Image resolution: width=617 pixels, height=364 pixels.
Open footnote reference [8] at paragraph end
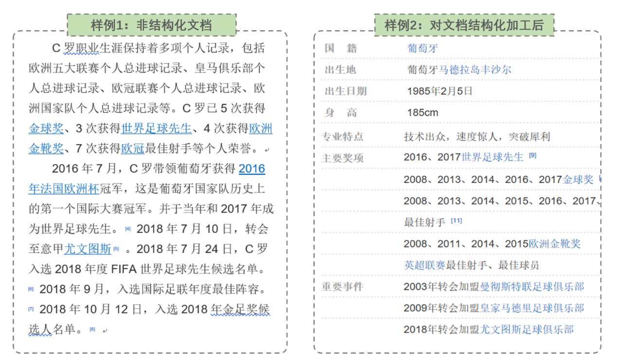coord(92,329)
